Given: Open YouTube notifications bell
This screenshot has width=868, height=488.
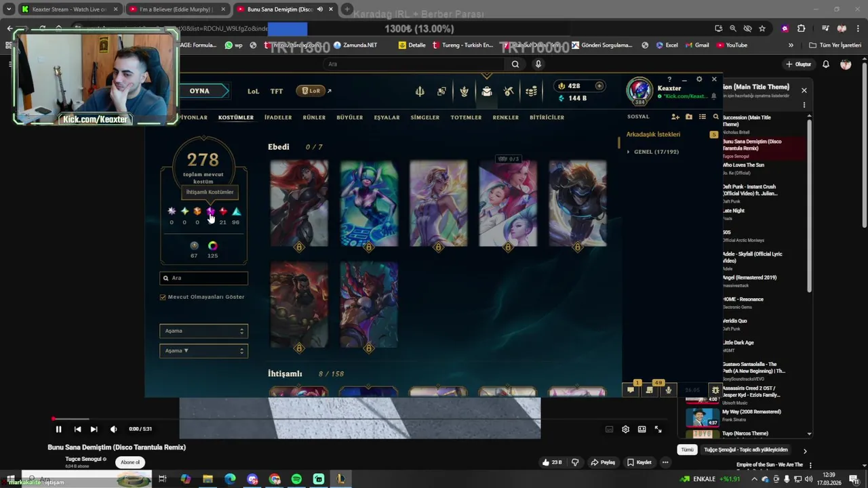Looking at the screenshot, I should point(826,64).
